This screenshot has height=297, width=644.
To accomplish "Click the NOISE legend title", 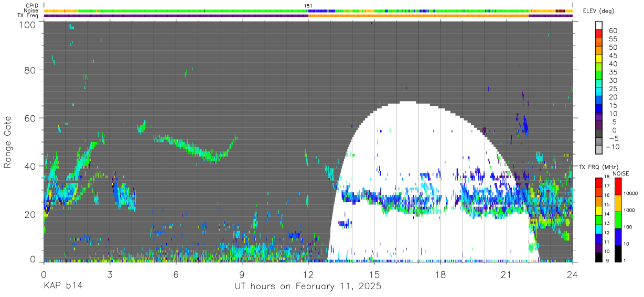I will coord(621,174).
